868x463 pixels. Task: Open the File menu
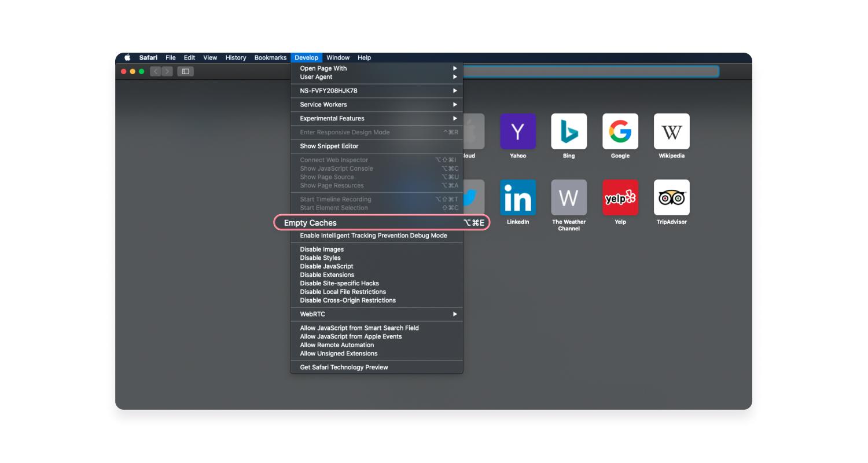(171, 57)
